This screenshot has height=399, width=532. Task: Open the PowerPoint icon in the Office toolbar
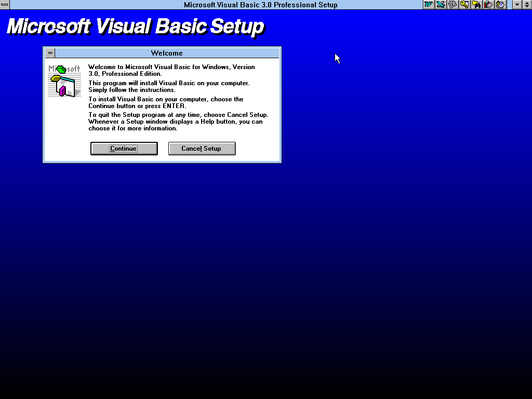pos(453,5)
